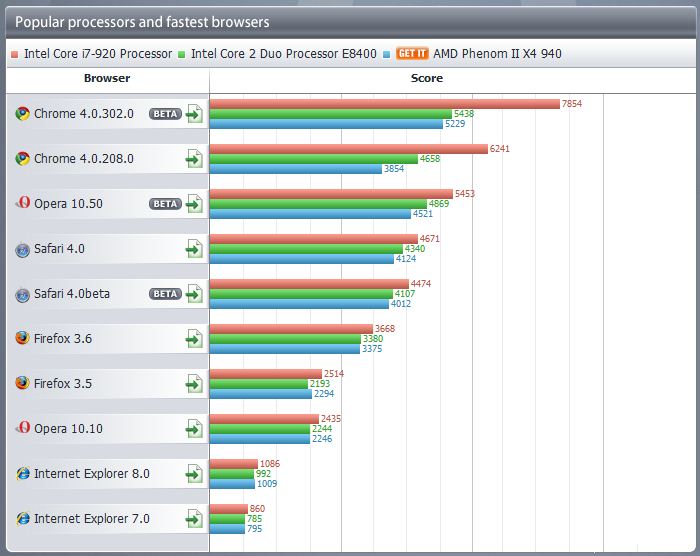Click the green arrow icon beside Chrome 4.0.208.0
This screenshot has width=700, height=556.
[x=194, y=159]
